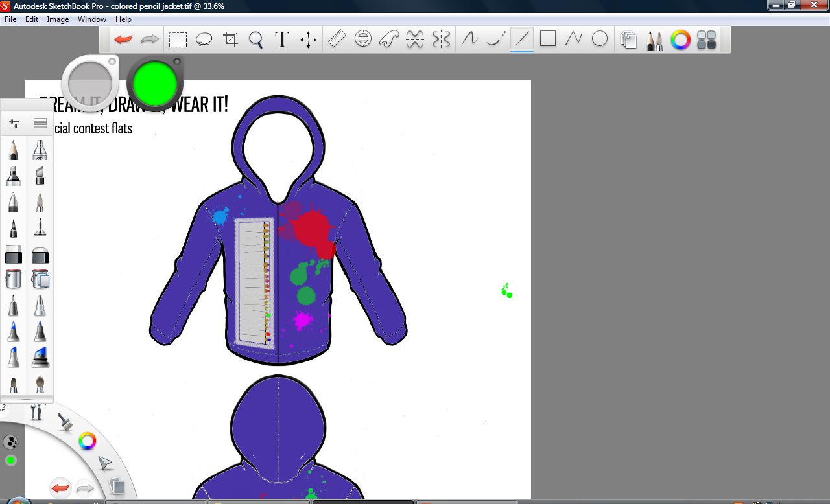
Task: Select the Pencil brush
Action: [14, 150]
